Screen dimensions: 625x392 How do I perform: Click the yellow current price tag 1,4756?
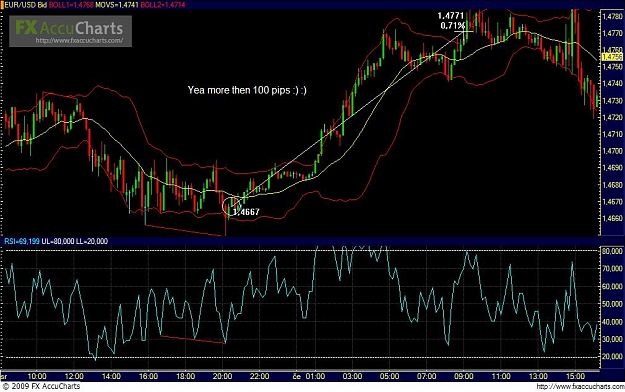[x=612, y=57]
